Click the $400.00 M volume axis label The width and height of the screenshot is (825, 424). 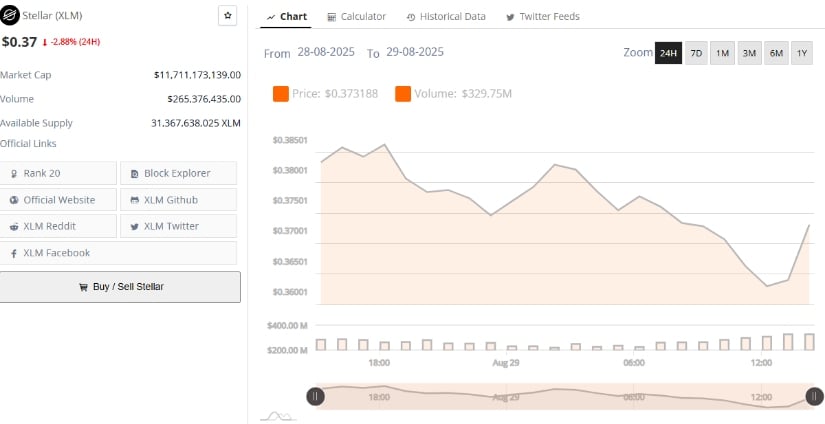coord(287,326)
